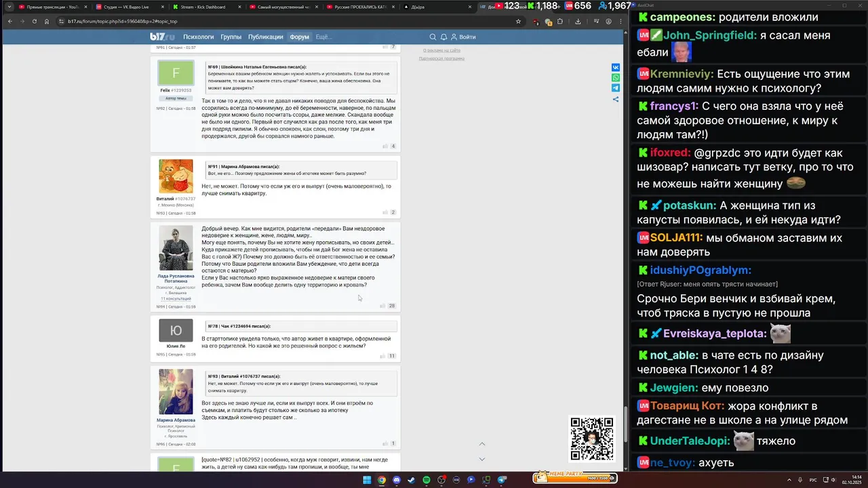868x488 pixels.
Task: Open Windows Start button in taskbar
Action: pyautogui.click(x=367, y=480)
